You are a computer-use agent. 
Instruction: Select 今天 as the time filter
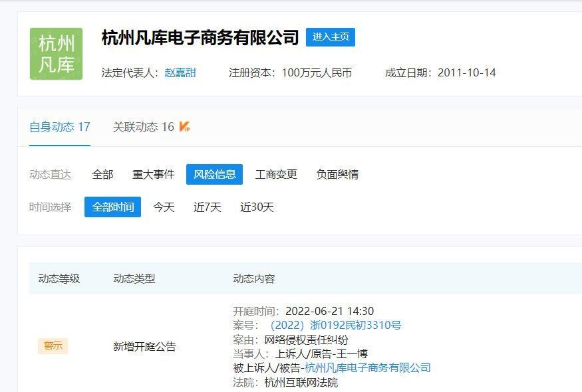[163, 207]
